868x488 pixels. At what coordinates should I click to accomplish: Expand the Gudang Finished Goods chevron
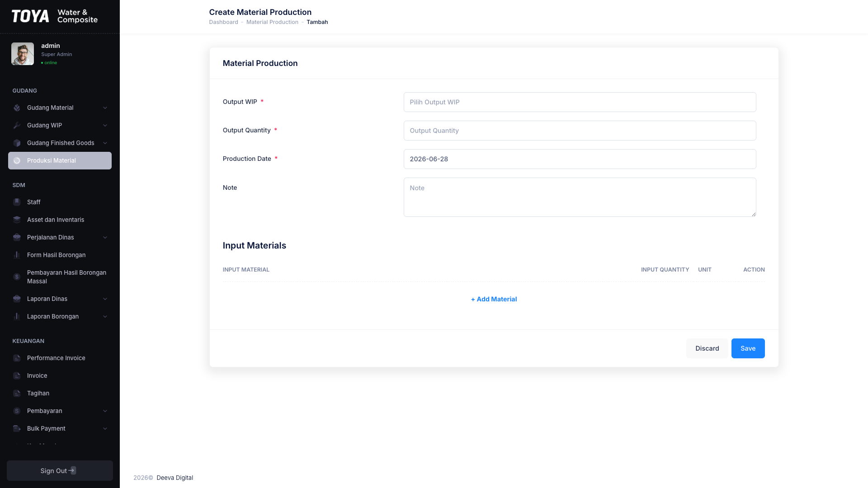(105, 143)
